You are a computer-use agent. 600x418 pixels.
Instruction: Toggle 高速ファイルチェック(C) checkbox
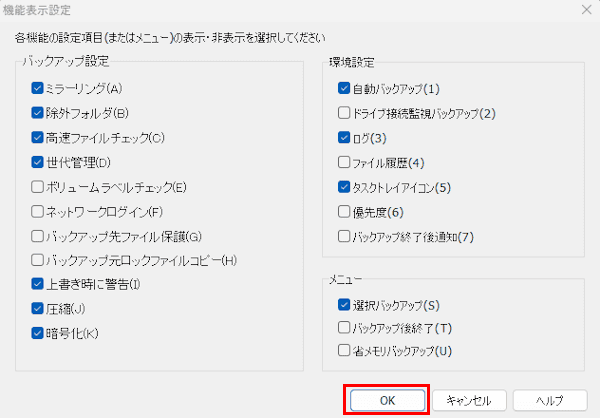[x=37, y=137]
